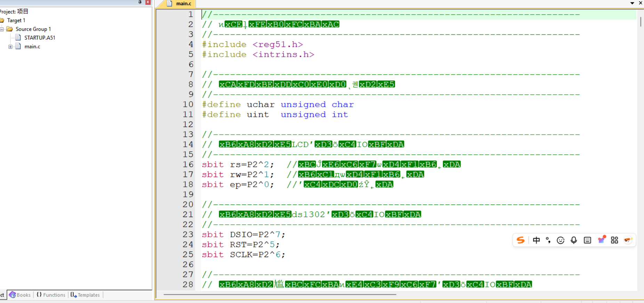This screenshot has height=303, width=644.
Task: Click the Target 1 folder icon
Action: pos(2,21)
